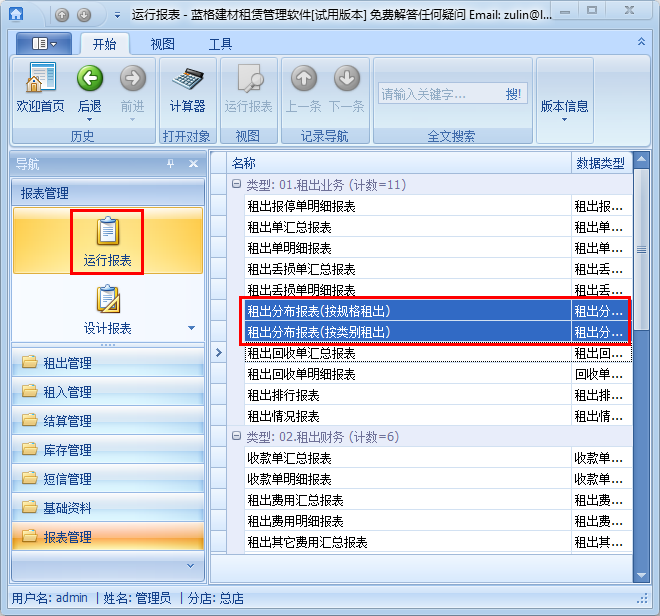This screenshot has height=616, width=660.
Task: Switch to the 工具 ribbon tab
Action: point(220,45)
